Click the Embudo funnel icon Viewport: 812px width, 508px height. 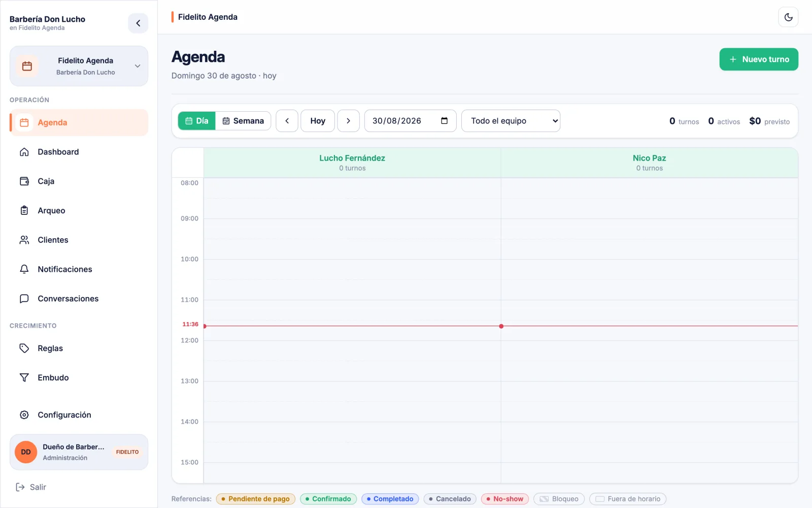pos(24,377)
